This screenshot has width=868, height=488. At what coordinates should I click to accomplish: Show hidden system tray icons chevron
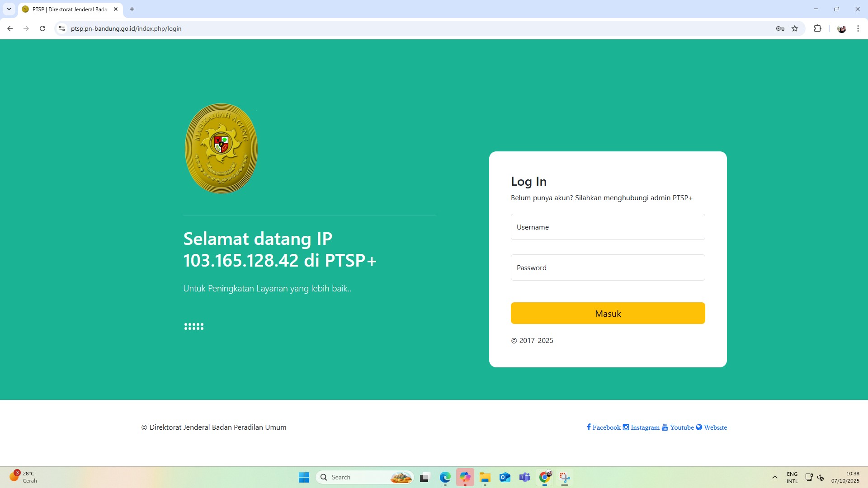tap(774, 477)
